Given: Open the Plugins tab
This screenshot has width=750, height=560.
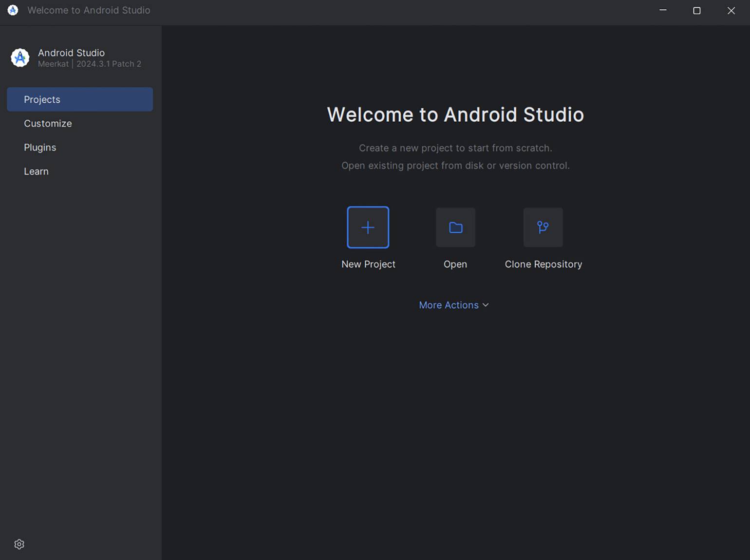Looking at the screenshot, I should click(x=80, y=147).
